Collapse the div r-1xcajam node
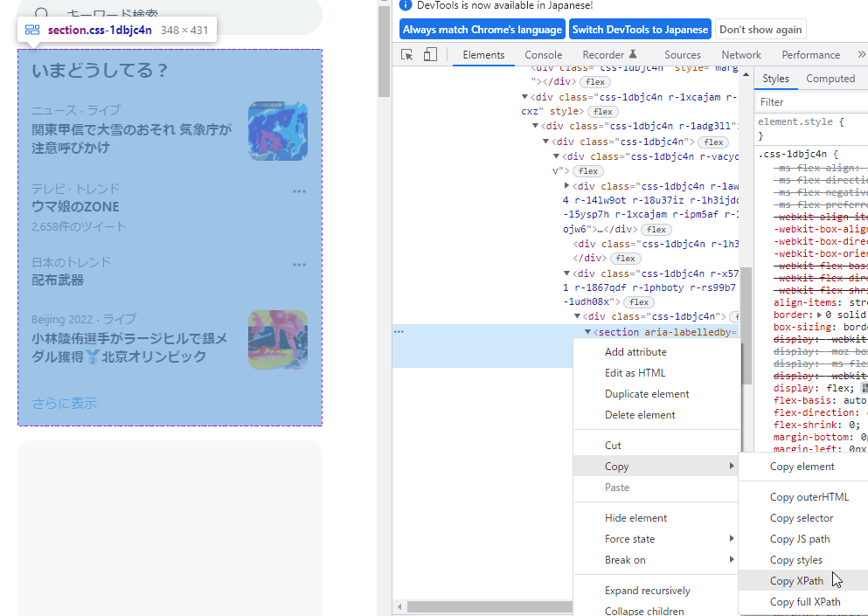868x616 pixels. point(524,97)
